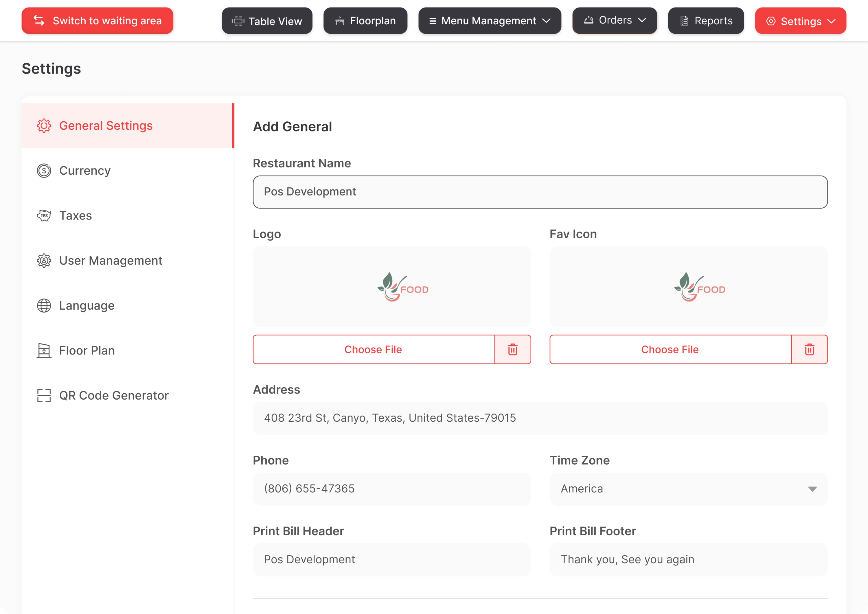Click the Taxes piggy bank icon
Viewport: 868px width, 614px height.
coord(43,215)
